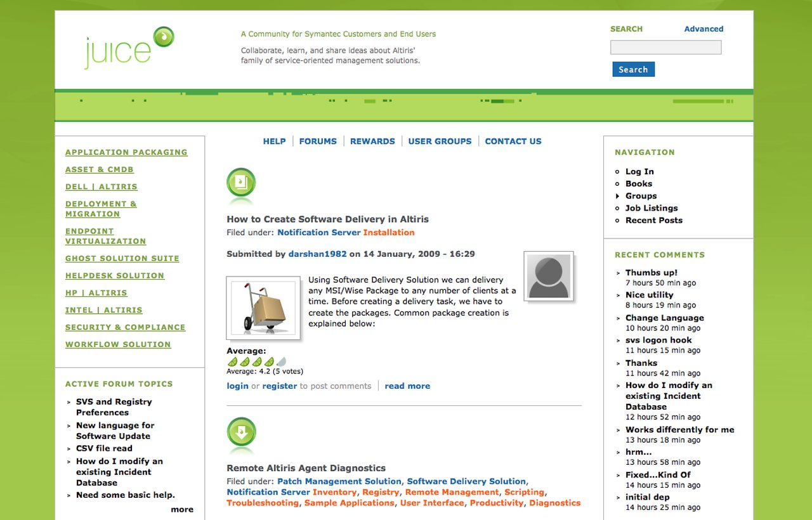812x520 pixels.
Task: Click more under Active Forum Topics
Action: tap(182, 509)
